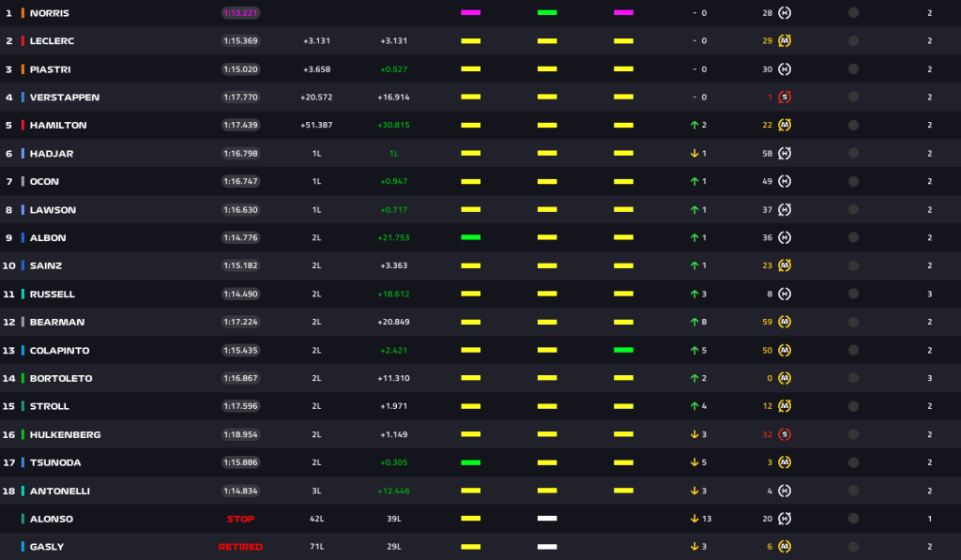Image resolution: width=961 pixels, height=560 pixels.
Task: Open driver VERSTAPPEN from the standings
Action: click(x=64, y=98)
